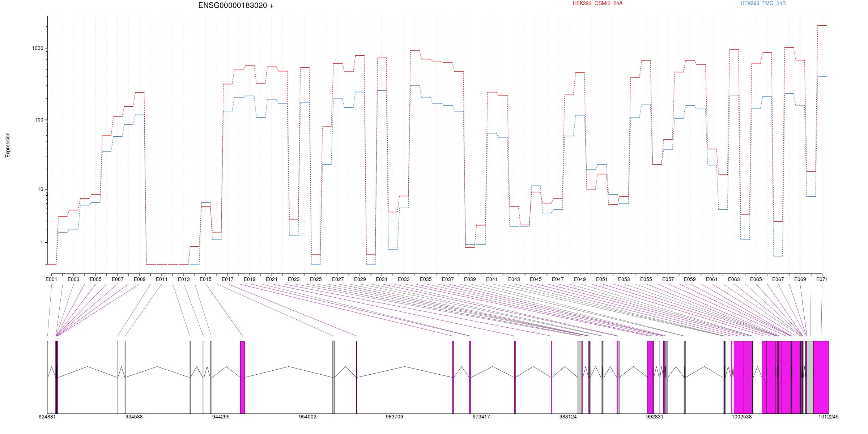This screenshot has height=434, width=868.
Task: Click the blue E071 expression segment
Action: click(822, 76)
